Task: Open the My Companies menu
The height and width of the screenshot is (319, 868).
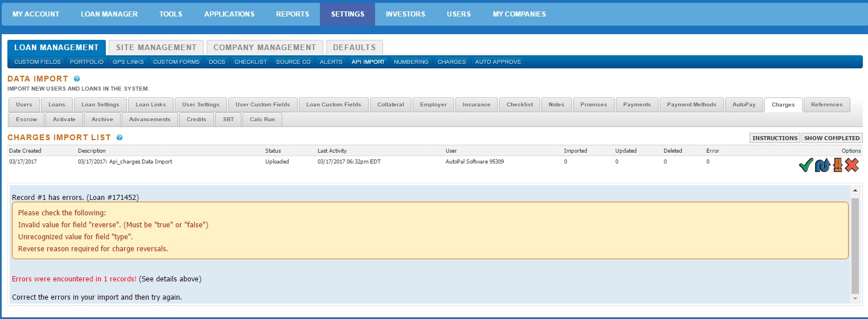Action: click(x=519, y=14)
